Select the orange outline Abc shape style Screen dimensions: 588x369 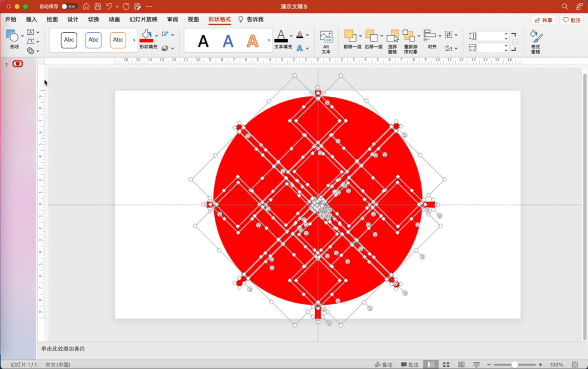tap(118, 40)
